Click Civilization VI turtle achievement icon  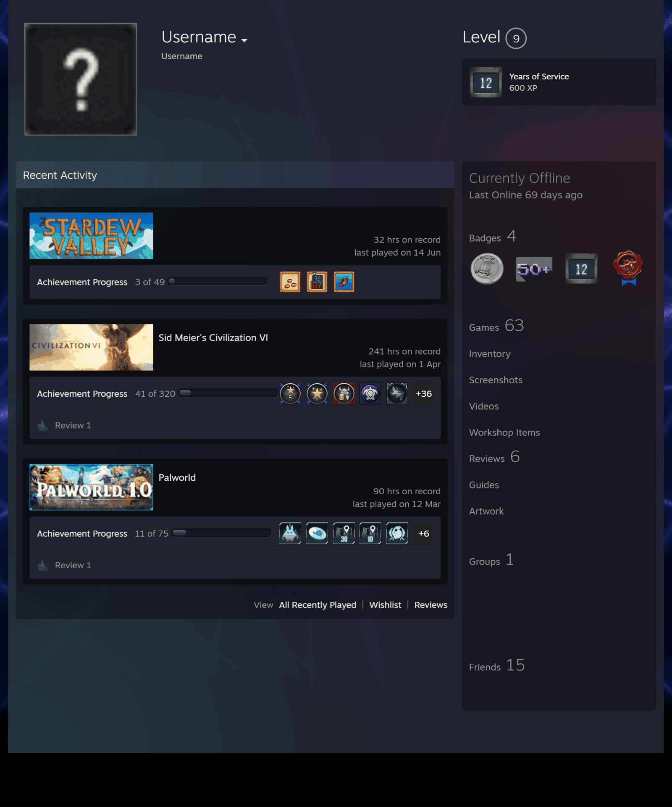point(370,393)
